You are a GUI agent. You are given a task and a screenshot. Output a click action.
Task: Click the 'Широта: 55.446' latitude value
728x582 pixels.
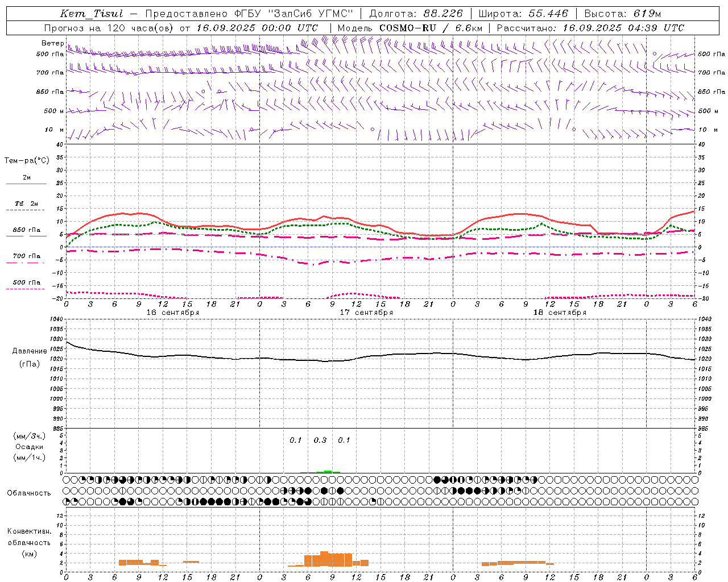(x=523, y=14)
